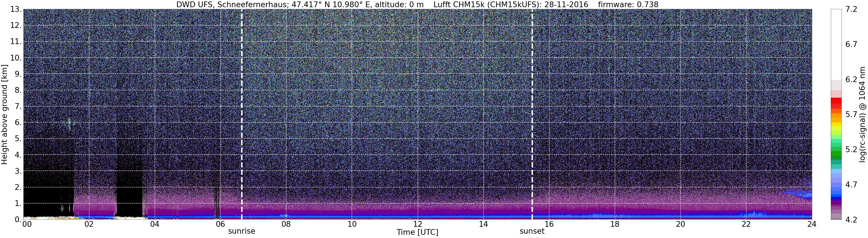Viewport: 868px width, 238px height.
Task: Click the '6.7' colorbar tick label
Action: [x=852, y=44]
